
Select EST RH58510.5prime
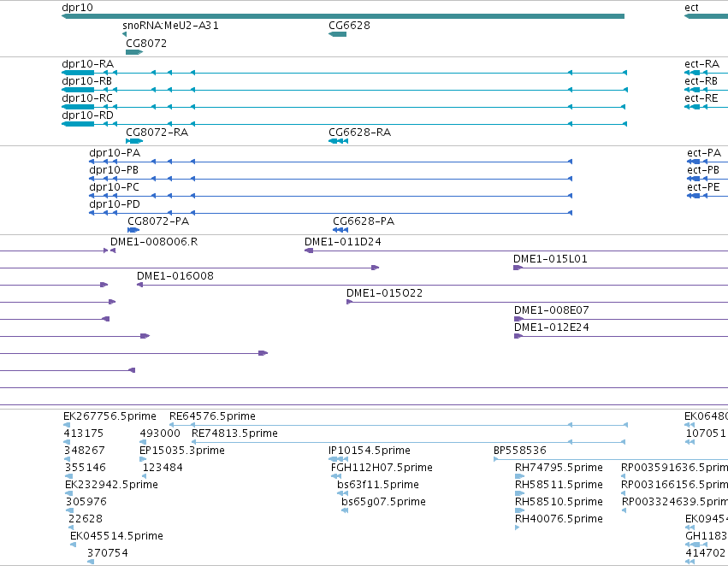519,511
